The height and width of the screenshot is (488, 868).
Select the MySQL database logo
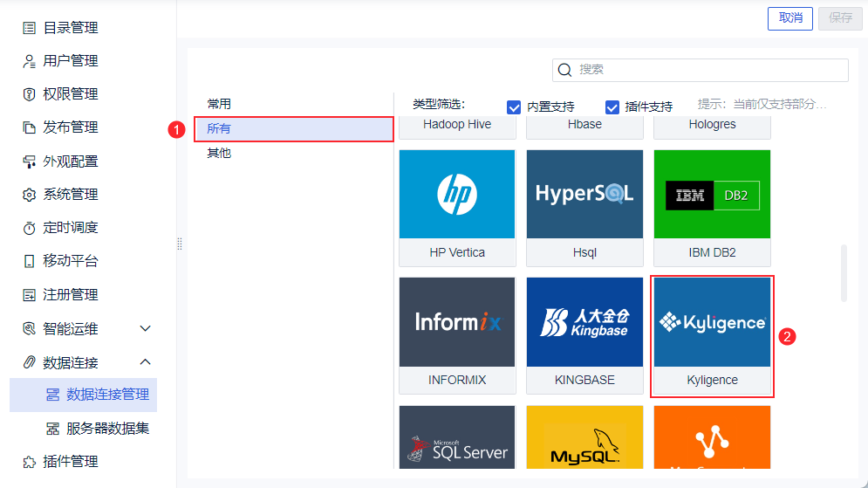[584, 437]
